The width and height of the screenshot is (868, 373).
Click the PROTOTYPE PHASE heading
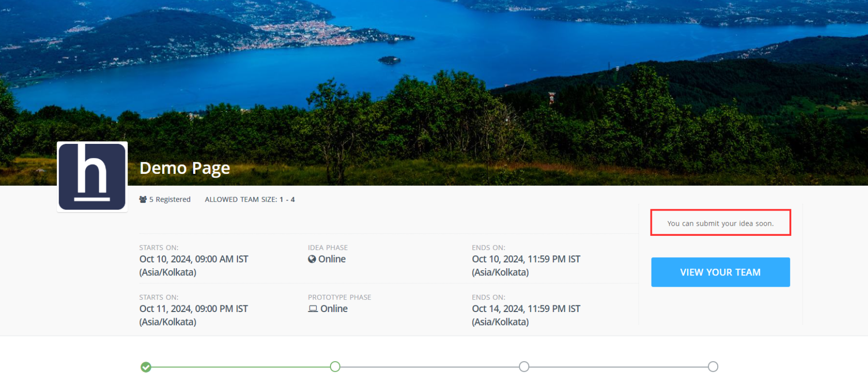click(x=339, y=297)
